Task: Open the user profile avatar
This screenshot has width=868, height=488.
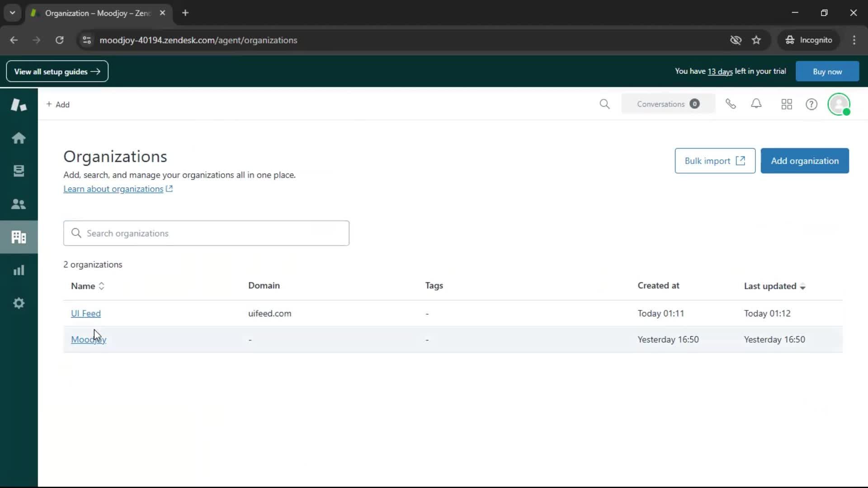Action: tap(839, 104)
